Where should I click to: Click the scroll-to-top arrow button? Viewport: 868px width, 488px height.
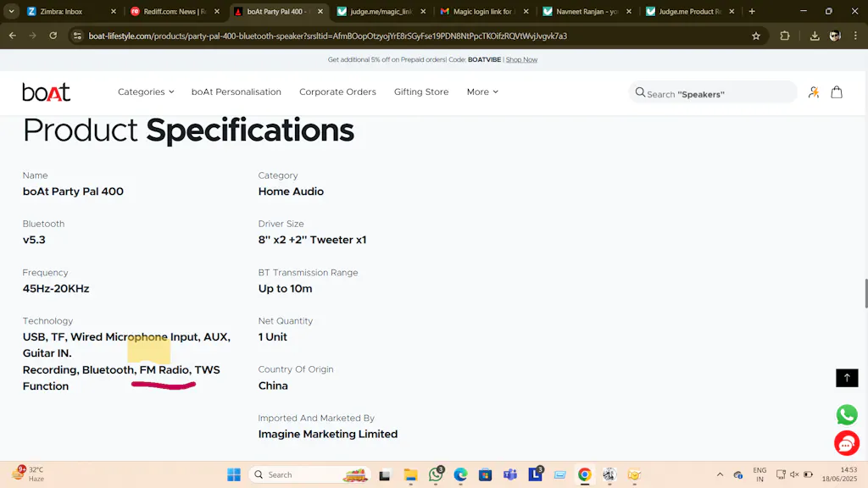tap(846, 378)
